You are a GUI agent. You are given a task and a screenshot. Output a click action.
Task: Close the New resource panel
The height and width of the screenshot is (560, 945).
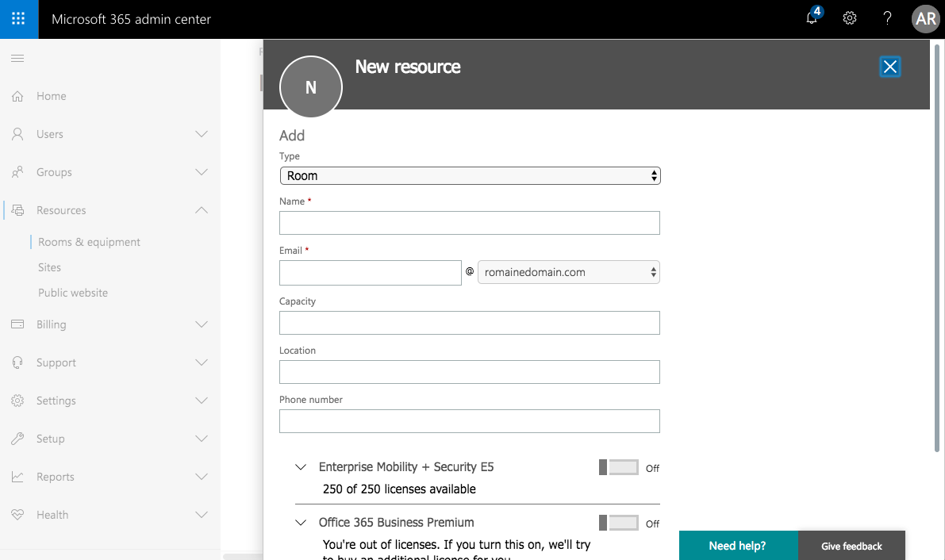[x=889, y=67]
